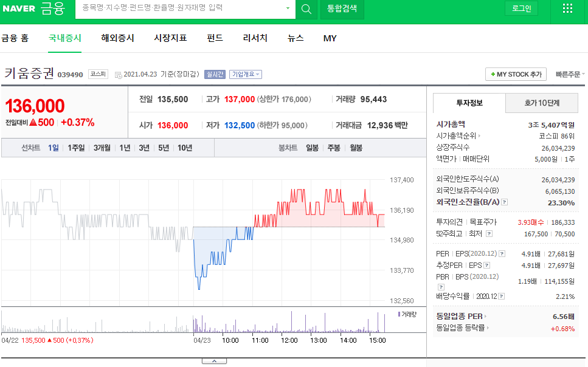Collapse chart panel with bottom chevron
The image size is (588, 367).
[x=214, y=361]
